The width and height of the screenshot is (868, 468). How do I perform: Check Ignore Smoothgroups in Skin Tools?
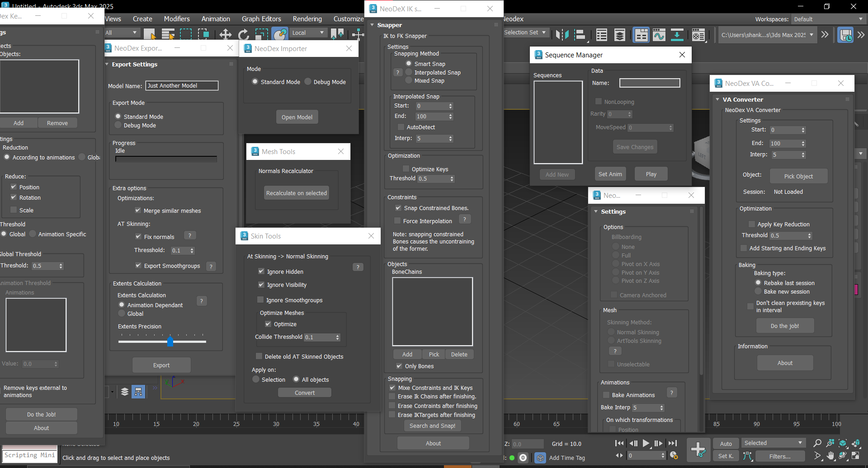(260, 300)
